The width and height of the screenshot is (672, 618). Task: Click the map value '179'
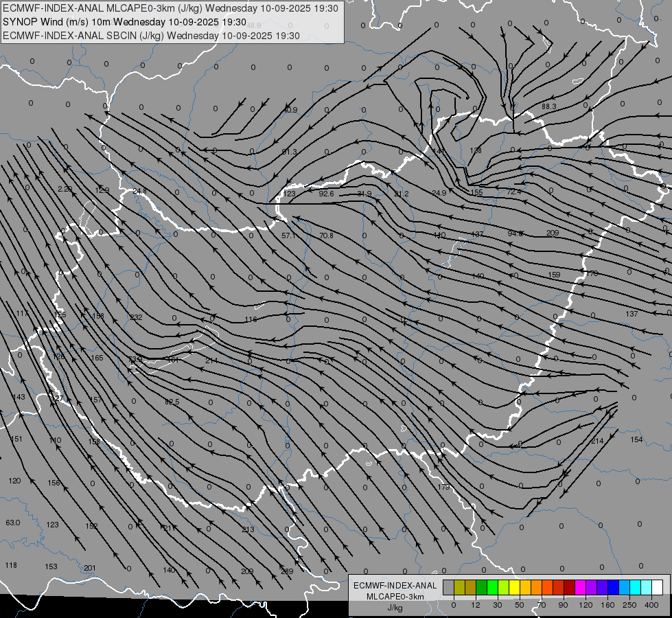[x=443, y=488]
